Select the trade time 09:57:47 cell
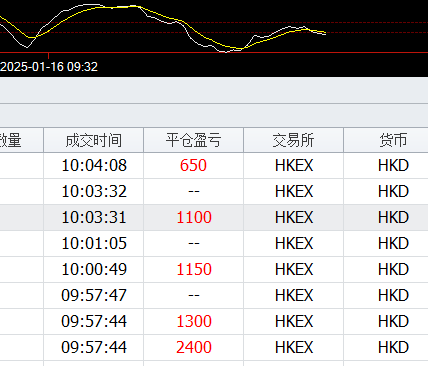 (94, 295)
